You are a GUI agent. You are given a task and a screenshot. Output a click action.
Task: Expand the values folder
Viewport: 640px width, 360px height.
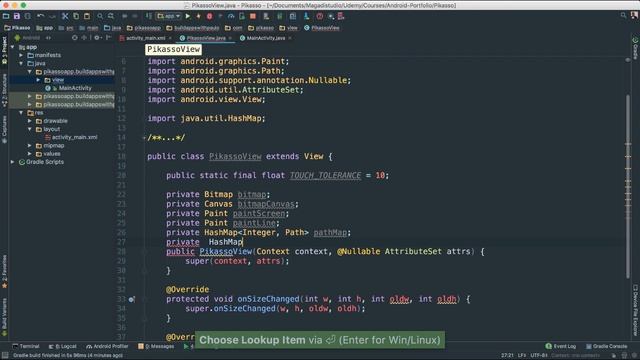click(30, 153)
